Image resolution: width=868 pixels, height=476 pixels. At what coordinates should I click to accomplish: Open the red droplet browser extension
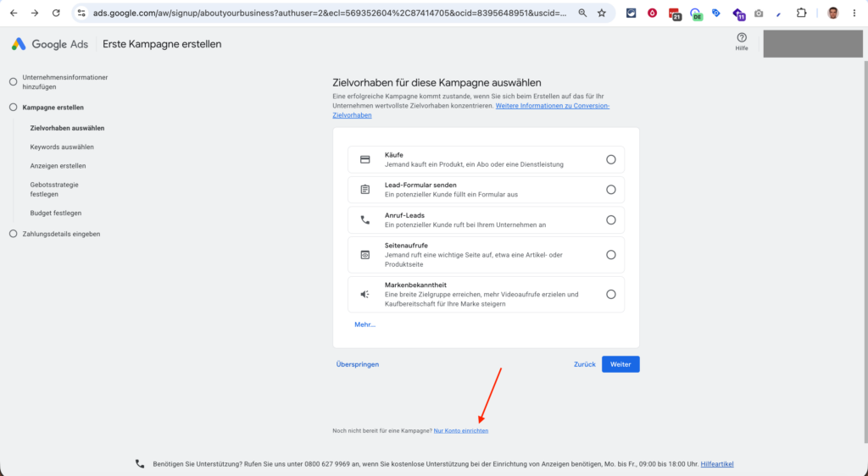[652, 13]
